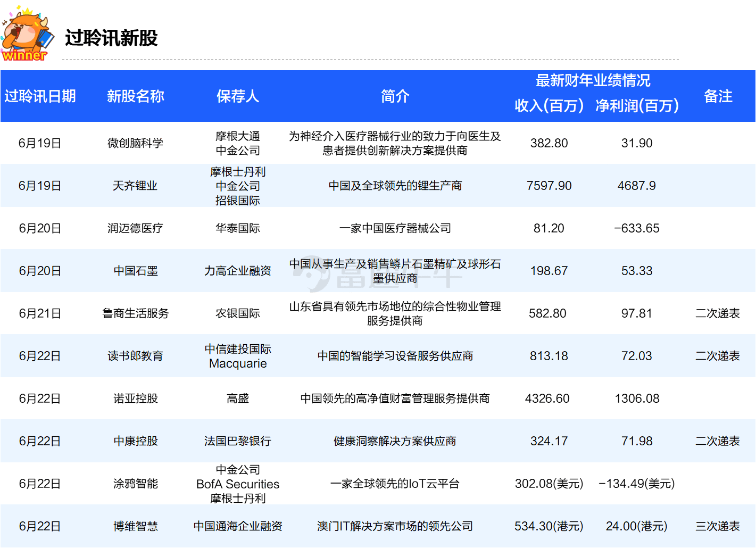The width and height of the screenshot is (756, 548).
Task: Click the stock name 诺亚控股
Action: [x=135, y=398]
